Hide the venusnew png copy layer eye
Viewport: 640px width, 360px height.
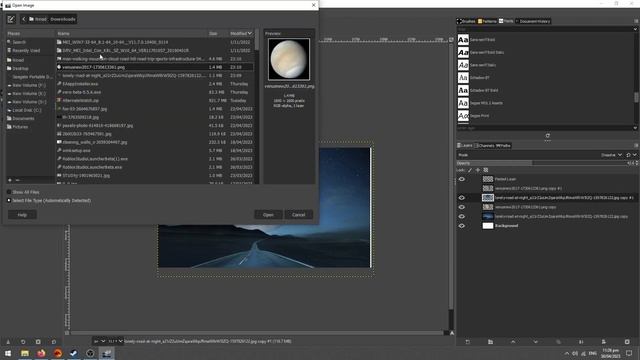[x=462, y=207]
